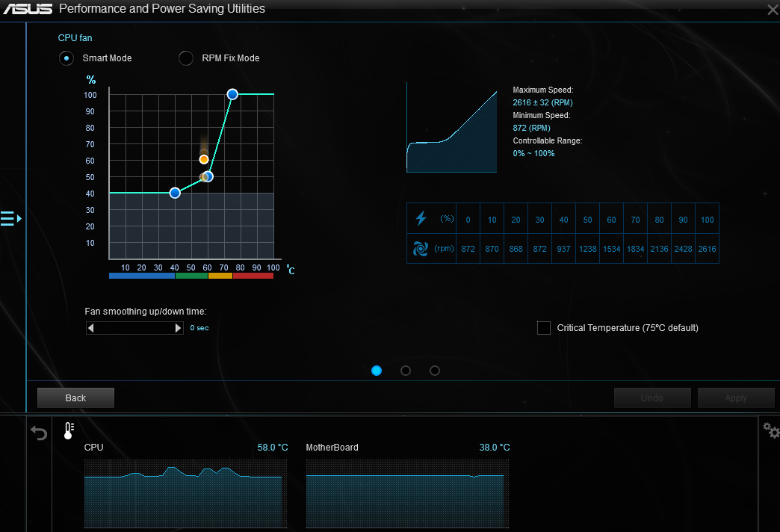Image resolution: width=780 pixels, height=532 pixels.
Task: Open the settings gear icon
Action: [770, 430]
